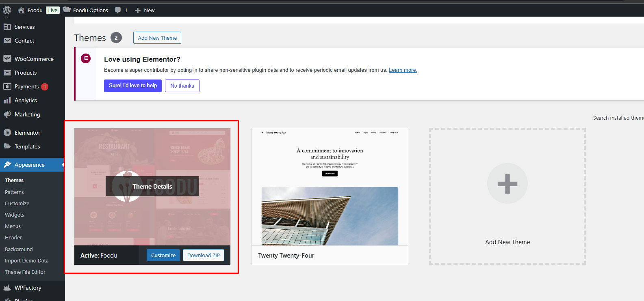Click the Products icon in sidebar
644x301 pixels.
(7, 73)
